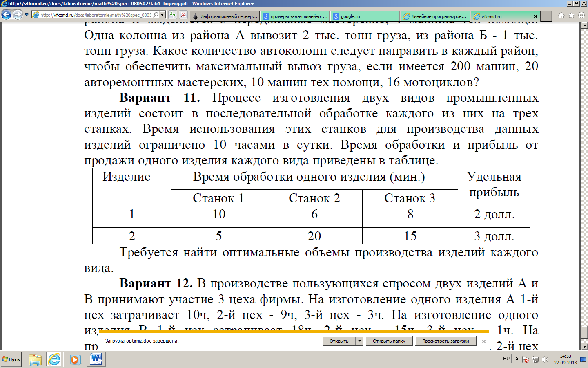The width and height of the screenshot is (588, 368).
Task: Click cell '20' under Станок 2
Action: (314, 236)
